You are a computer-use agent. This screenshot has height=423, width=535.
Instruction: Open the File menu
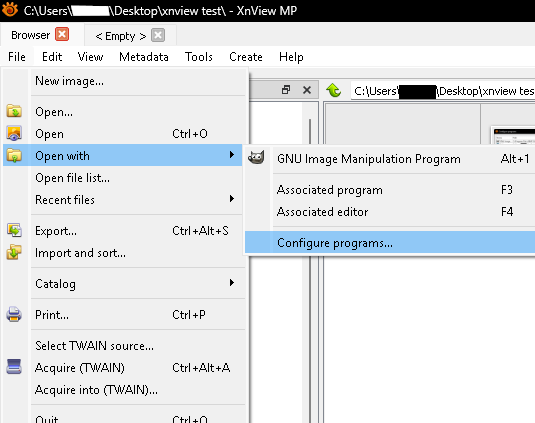tap(17, 57)
